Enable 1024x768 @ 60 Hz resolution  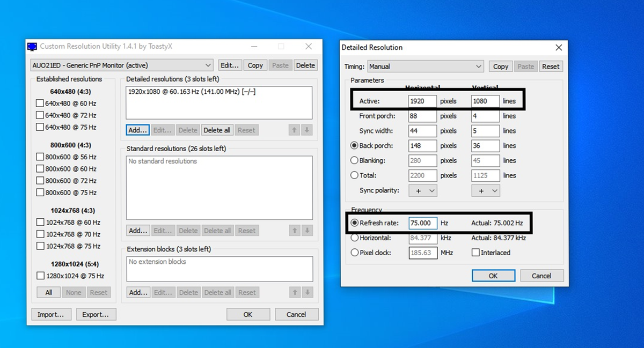[x=40, y=222]
